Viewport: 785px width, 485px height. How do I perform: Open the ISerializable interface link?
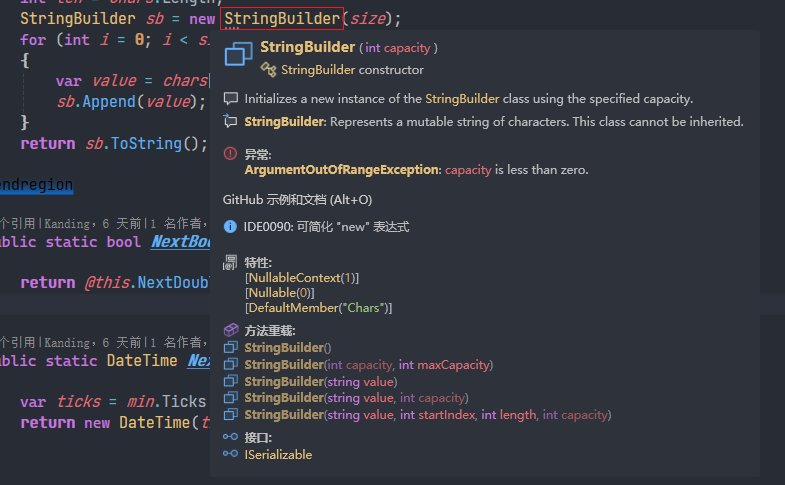pyautogui.click(x=278, y=455)
